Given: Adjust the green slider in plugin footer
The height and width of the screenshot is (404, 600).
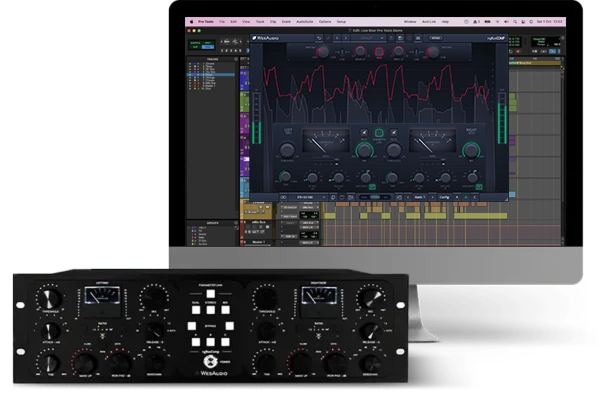Looking at the screenshot, I should point(375,197).
